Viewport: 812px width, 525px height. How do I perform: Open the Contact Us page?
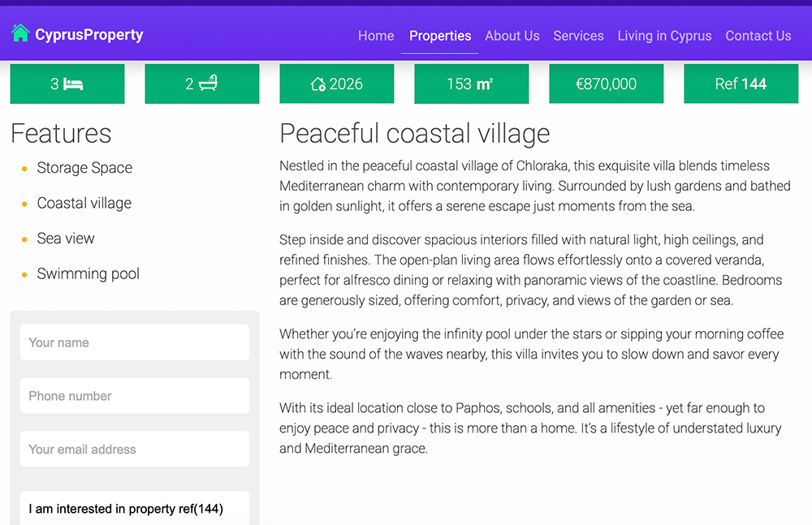(758, 36)
